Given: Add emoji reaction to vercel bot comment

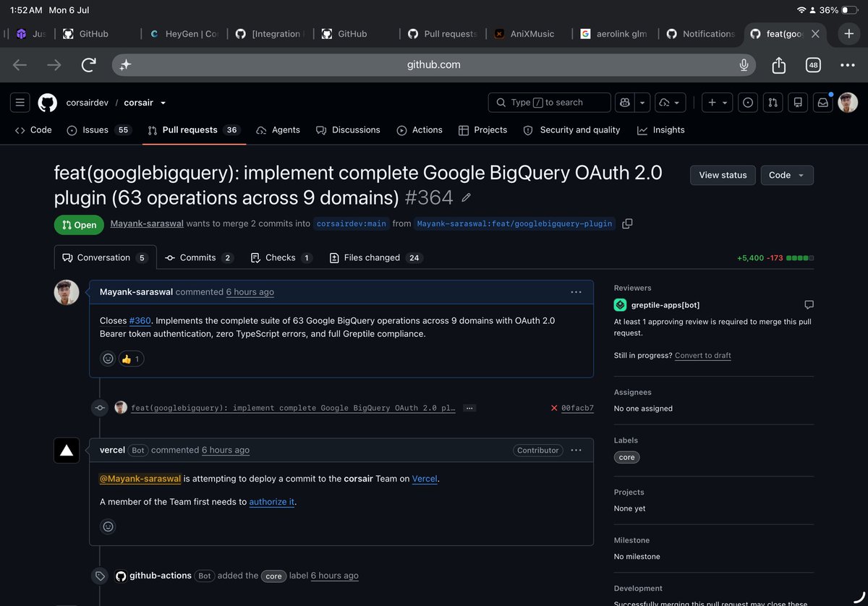Looking at the screenshot, I should (108, 526).
